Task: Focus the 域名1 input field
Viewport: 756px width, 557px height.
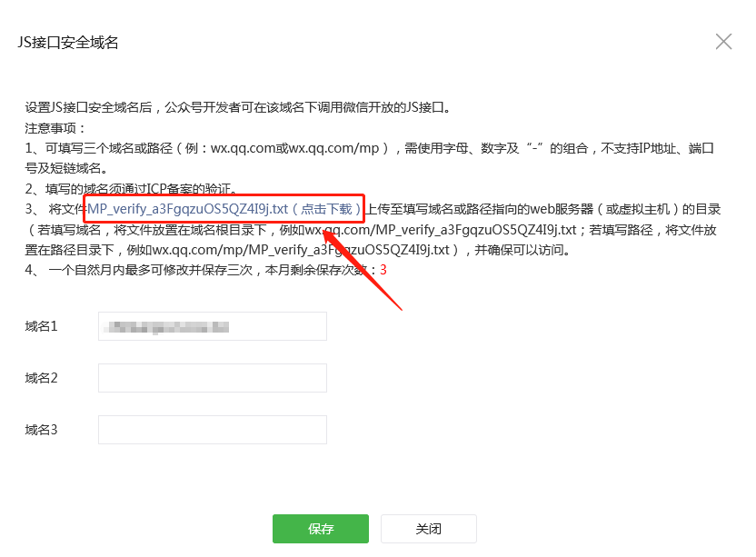Action: (213, 326)
